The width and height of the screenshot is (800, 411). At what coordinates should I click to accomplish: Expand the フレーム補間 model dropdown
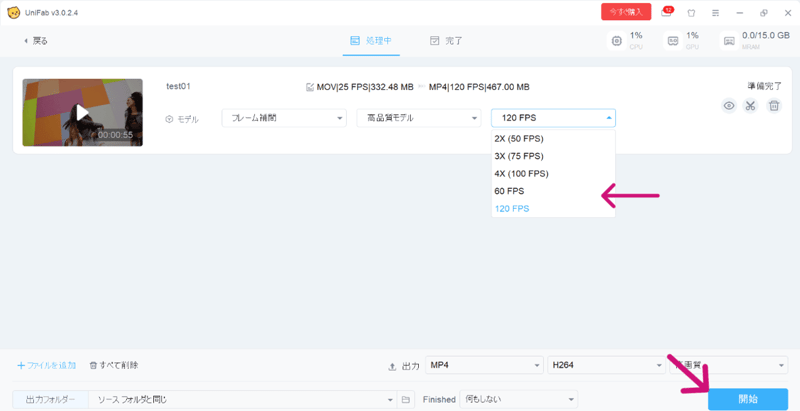coord(283,118)
